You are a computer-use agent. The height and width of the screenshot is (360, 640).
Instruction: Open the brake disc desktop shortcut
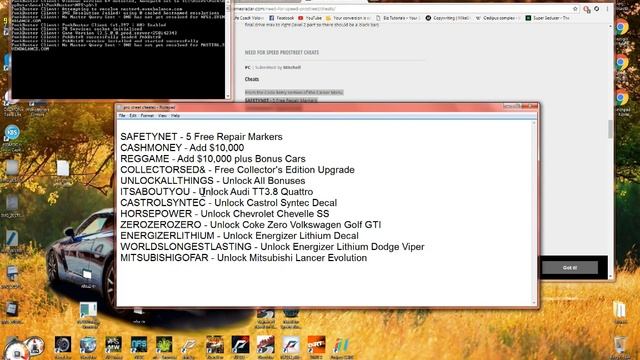[x=63, y=345]
